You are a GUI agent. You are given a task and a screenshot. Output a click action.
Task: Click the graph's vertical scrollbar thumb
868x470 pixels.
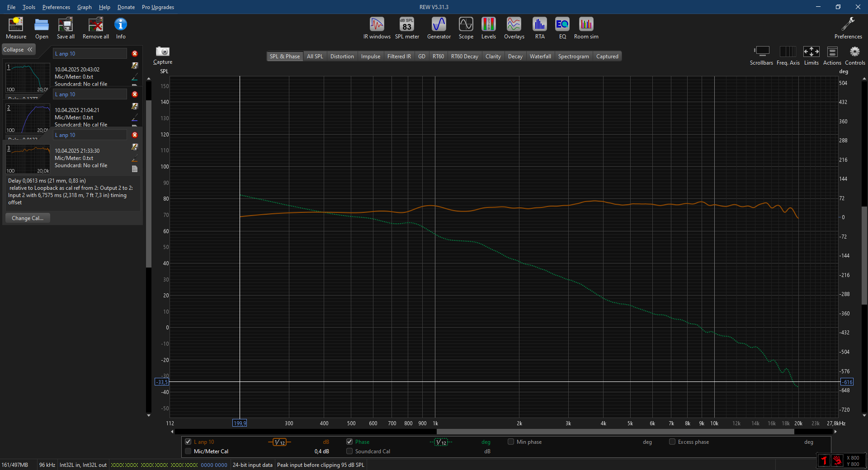point(864,255)
